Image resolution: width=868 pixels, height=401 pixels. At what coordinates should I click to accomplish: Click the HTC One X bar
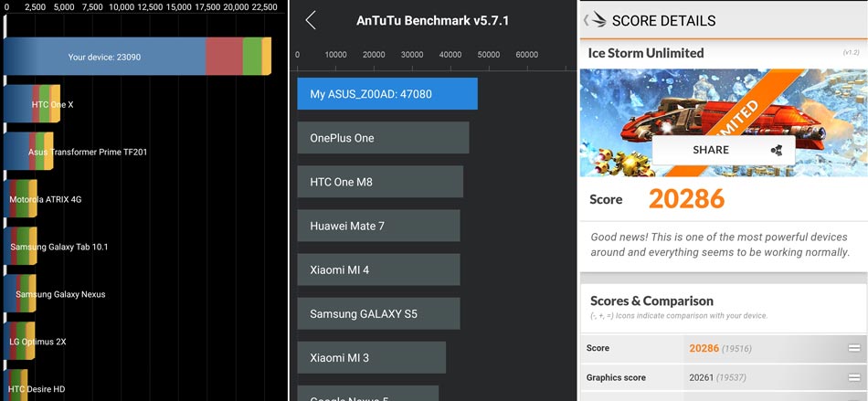click(x=32, y=104)
